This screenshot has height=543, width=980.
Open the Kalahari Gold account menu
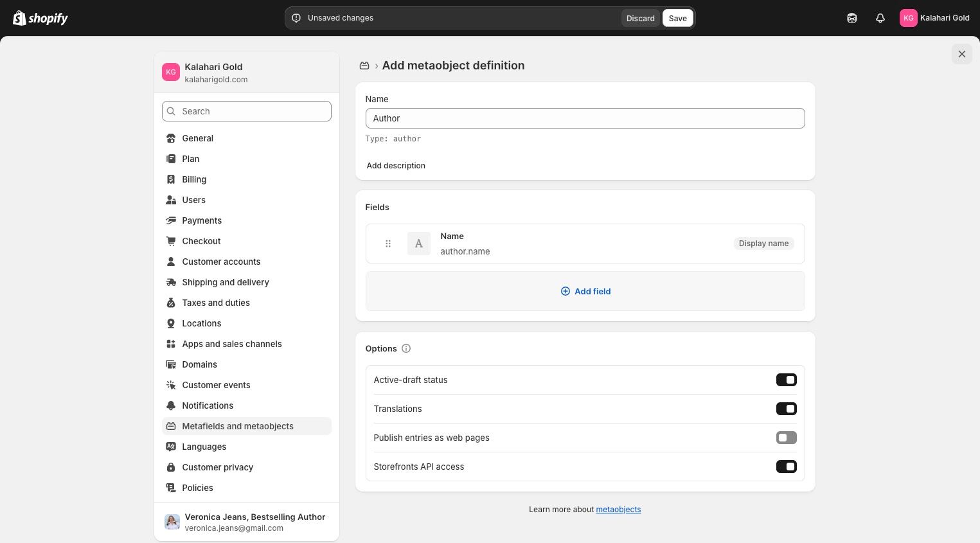(934, 18)
